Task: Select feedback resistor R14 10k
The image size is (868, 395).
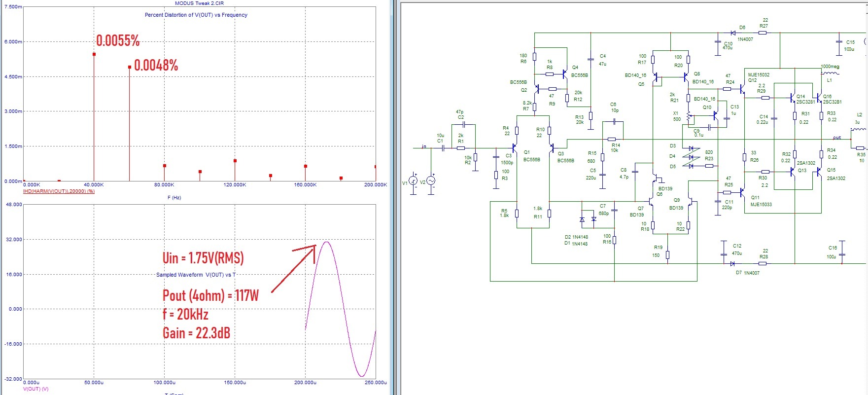Action: [x=612, y=139]
